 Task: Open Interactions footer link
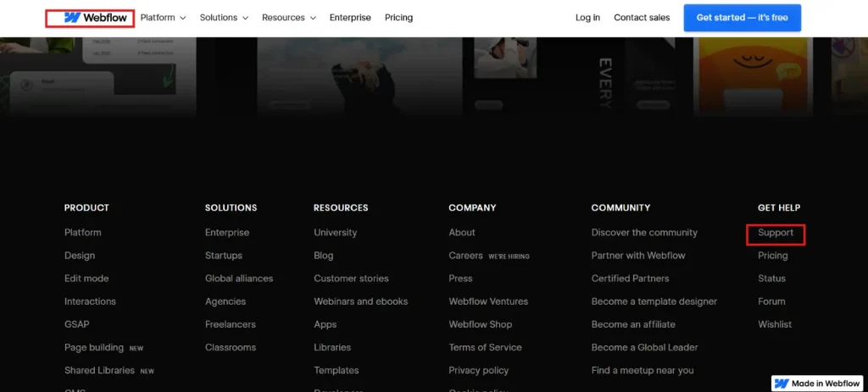click(x=90, y=301)
